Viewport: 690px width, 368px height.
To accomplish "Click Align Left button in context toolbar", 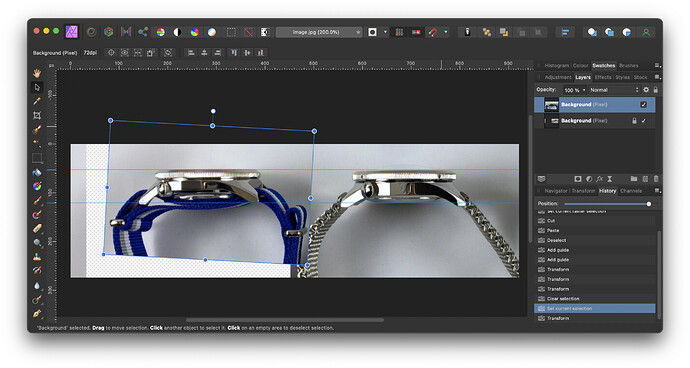I will pos(191,53).
